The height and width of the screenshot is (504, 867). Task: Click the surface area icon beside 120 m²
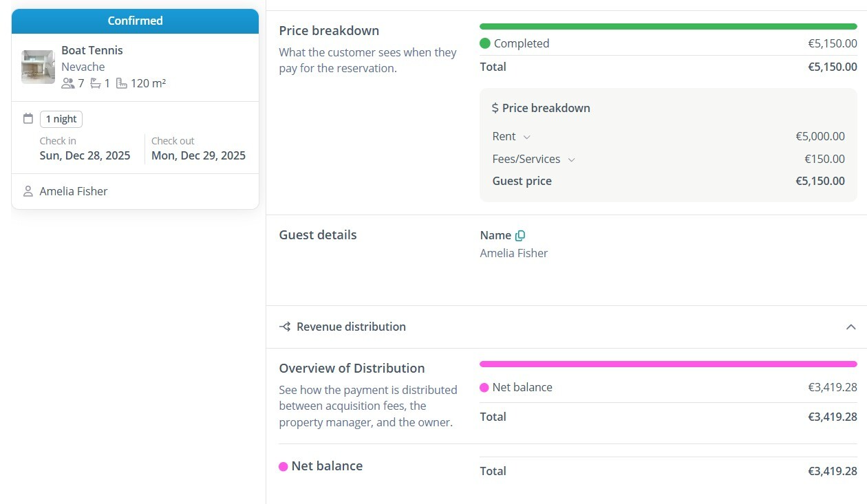122,83
